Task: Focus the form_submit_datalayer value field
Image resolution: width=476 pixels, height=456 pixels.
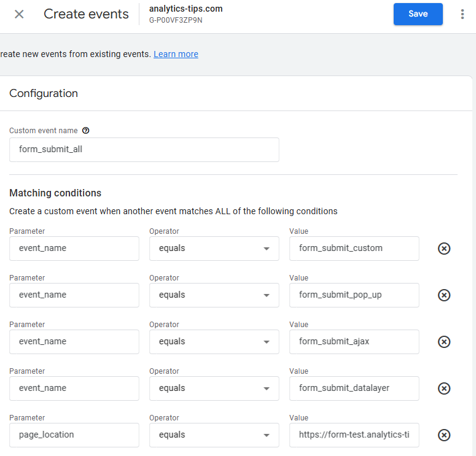Action: click(x=354, y=388)
